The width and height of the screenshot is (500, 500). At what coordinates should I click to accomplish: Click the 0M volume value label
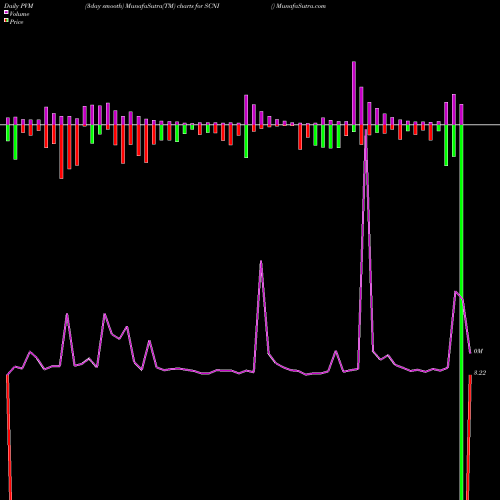coord(478,351)
